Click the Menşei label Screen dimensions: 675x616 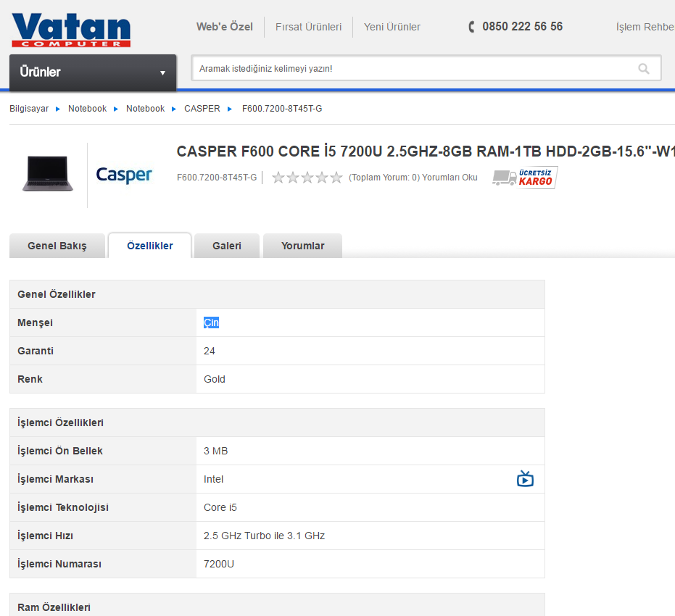[x=35, y=322]
